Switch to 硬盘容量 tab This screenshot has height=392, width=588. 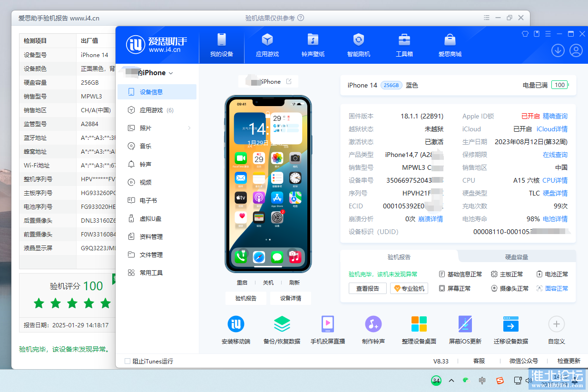(x=517, y=257)
